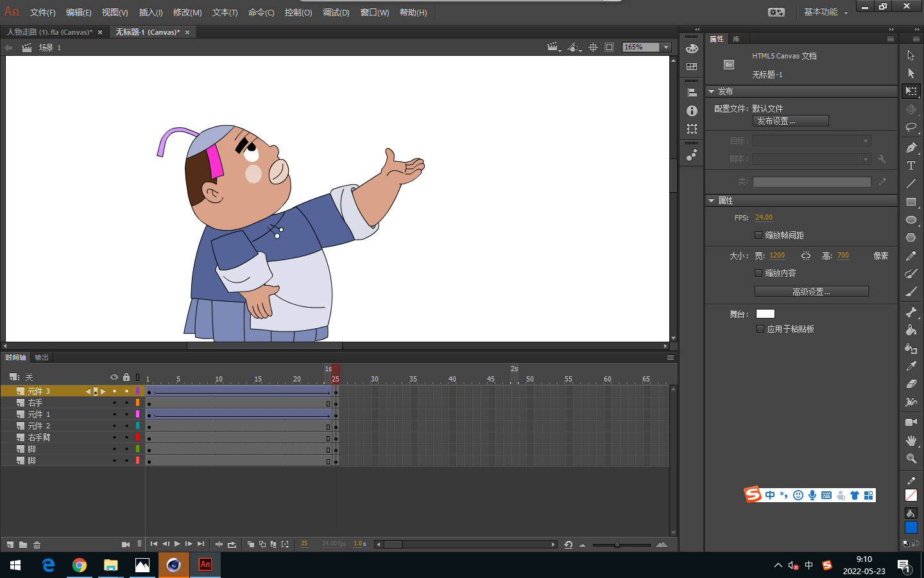Click the 发布设置... button
924x578 pixels.
(791, 121)
